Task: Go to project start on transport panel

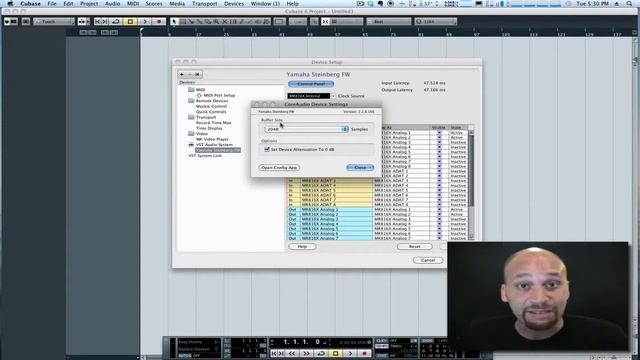Action: tap(273, 353)
